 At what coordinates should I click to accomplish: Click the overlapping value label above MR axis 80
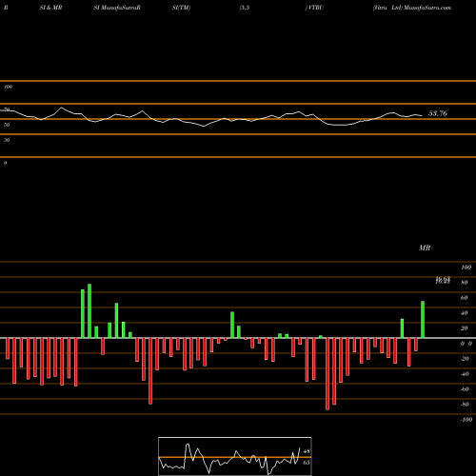pos(443,280)
